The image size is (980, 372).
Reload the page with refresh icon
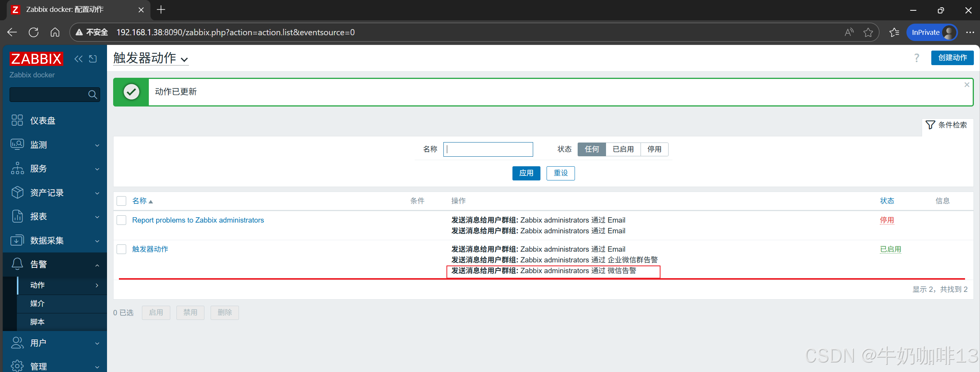(33, 32)
